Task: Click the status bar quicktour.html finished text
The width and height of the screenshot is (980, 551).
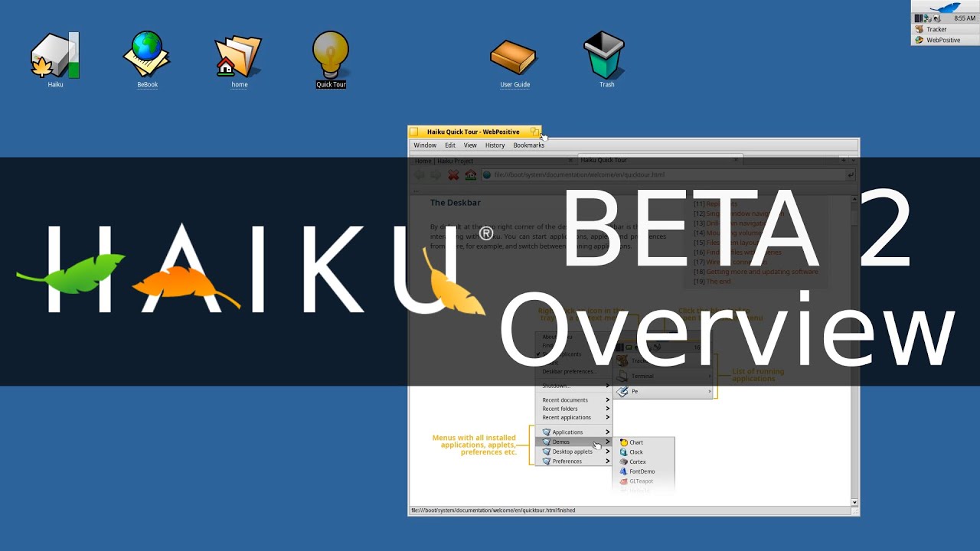Action: tap(493, 510)
